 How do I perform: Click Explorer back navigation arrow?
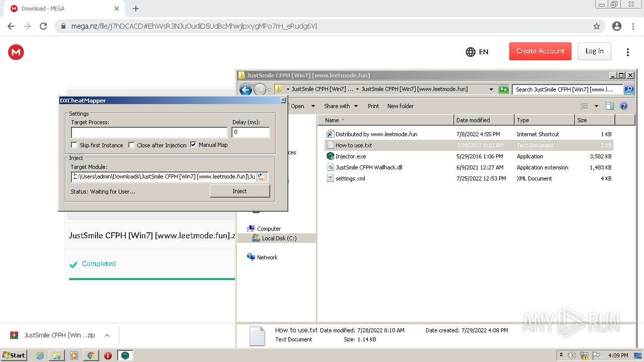point(246,89)
